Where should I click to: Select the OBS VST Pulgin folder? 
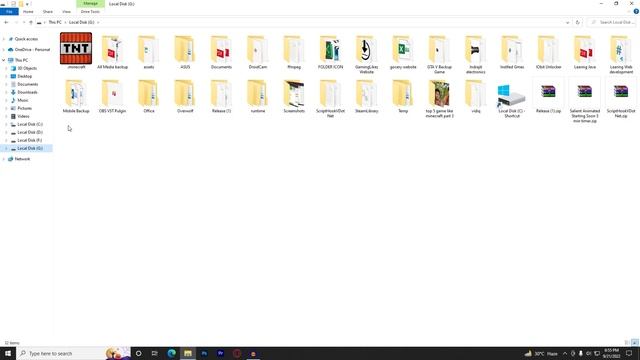coord(112,96)
